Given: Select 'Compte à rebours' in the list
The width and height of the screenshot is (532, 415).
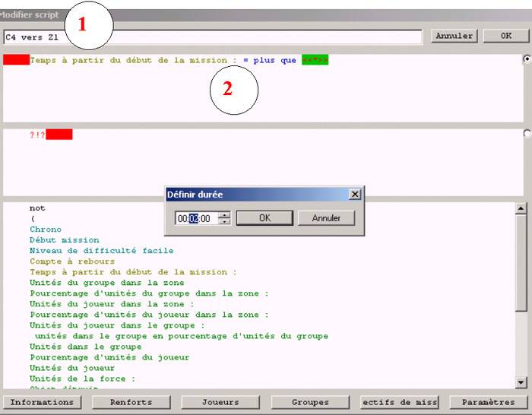Looking at the screenshot, I should 72,261.
